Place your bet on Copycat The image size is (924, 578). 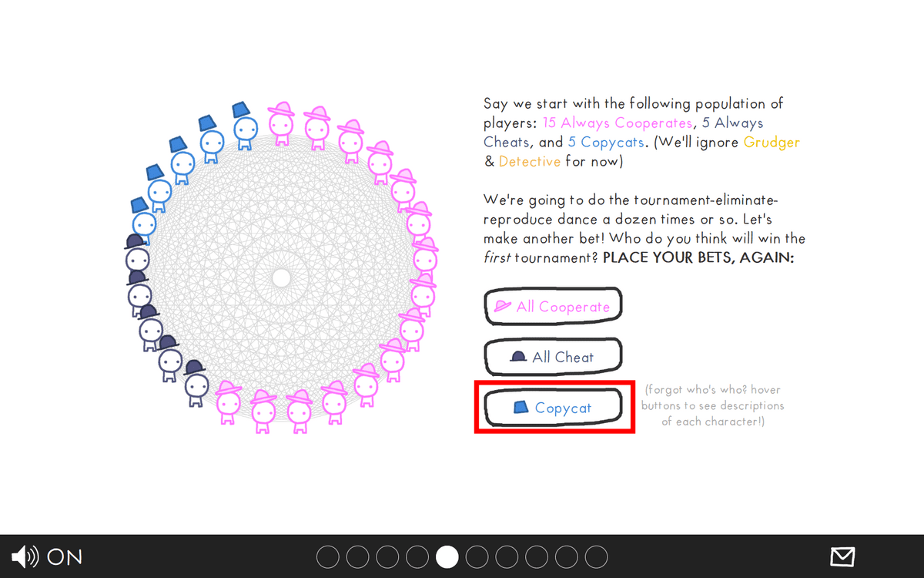pyautogui.click(x=552, y=408)
